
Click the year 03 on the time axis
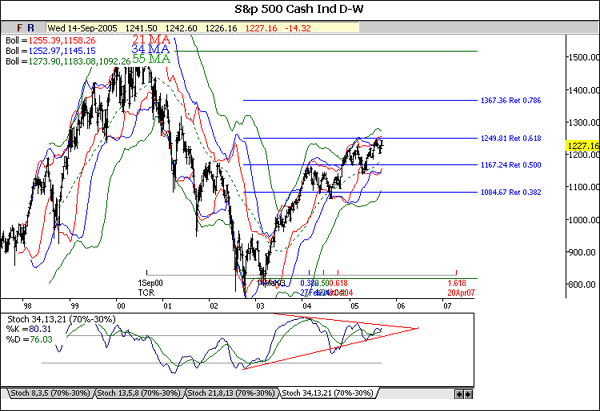tap(260, 306)
